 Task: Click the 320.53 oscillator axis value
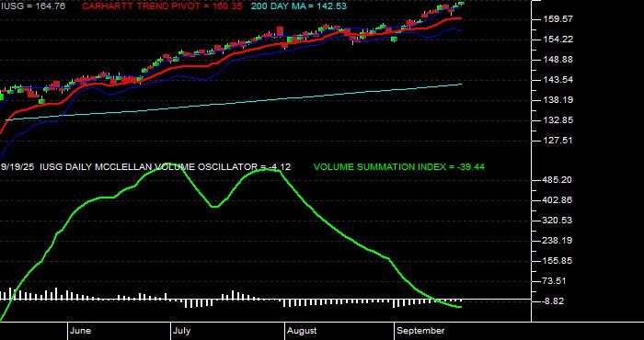[x=558, y=221]
